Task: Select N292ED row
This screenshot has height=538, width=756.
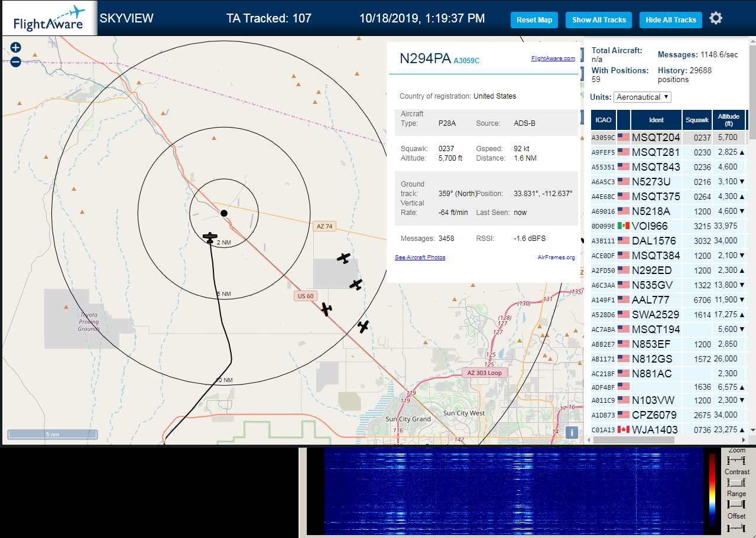Action: tap(669, 270)
